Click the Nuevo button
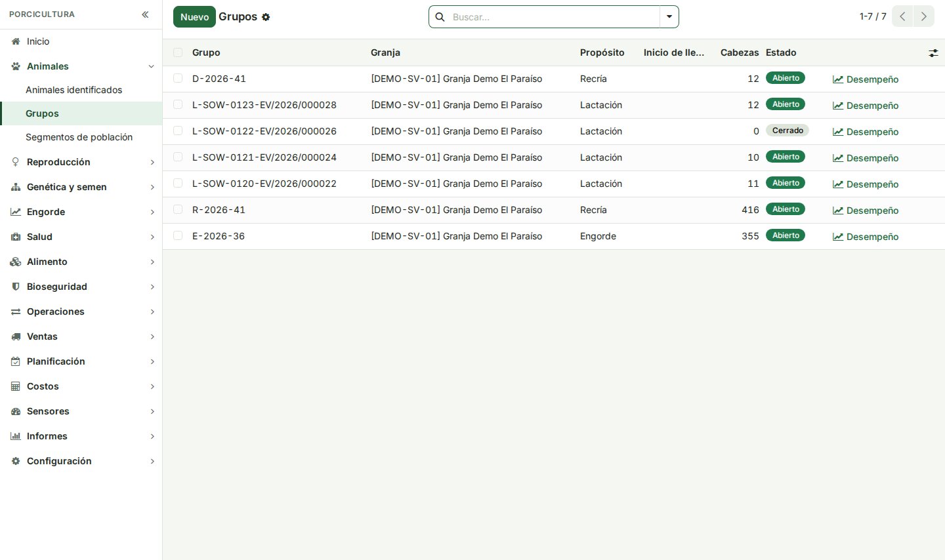This screenshot has width=945, height=560. [x=194, y=17]
